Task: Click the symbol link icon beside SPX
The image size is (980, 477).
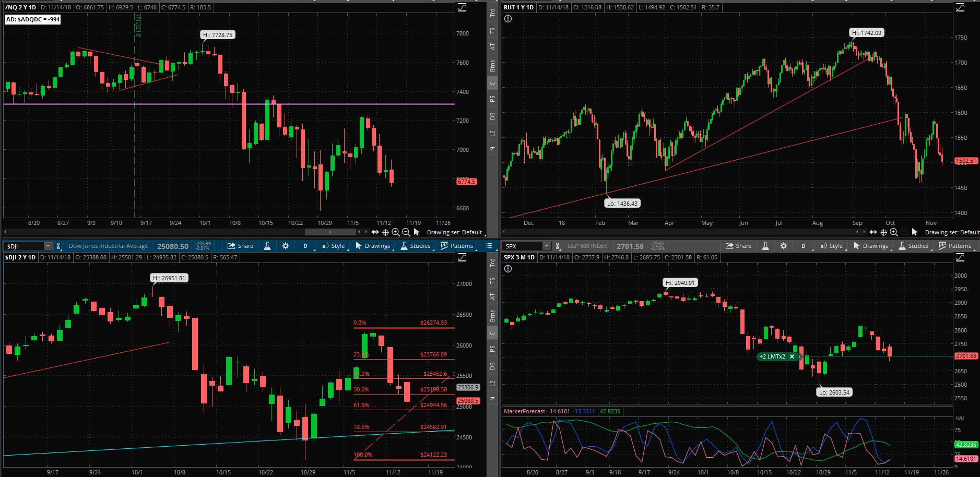Action: [557, 246]
